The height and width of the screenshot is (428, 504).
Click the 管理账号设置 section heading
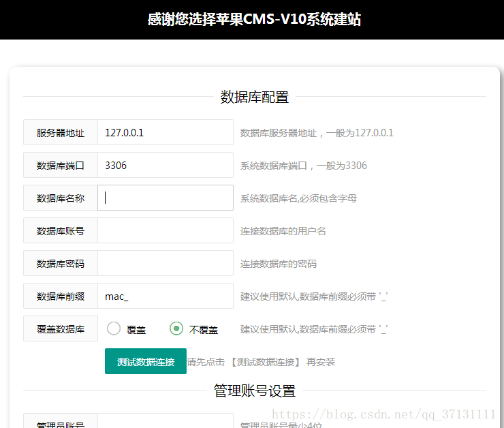click(x=254, y=391)
